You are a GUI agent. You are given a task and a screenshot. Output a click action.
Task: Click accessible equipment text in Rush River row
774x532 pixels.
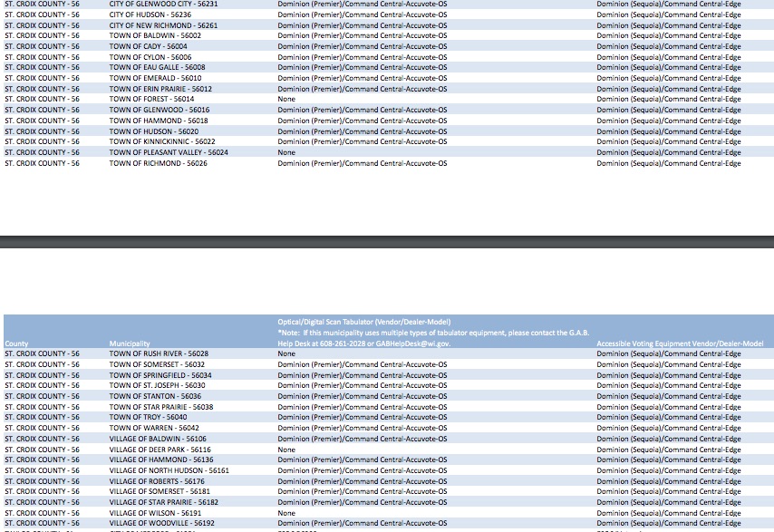[669, 353]
